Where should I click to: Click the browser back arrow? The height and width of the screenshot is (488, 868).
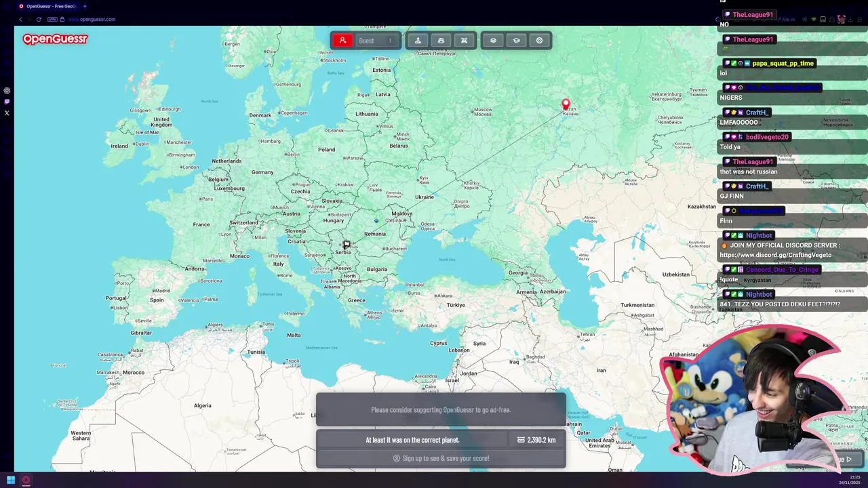pyautogui.click(x=20, y=19)
